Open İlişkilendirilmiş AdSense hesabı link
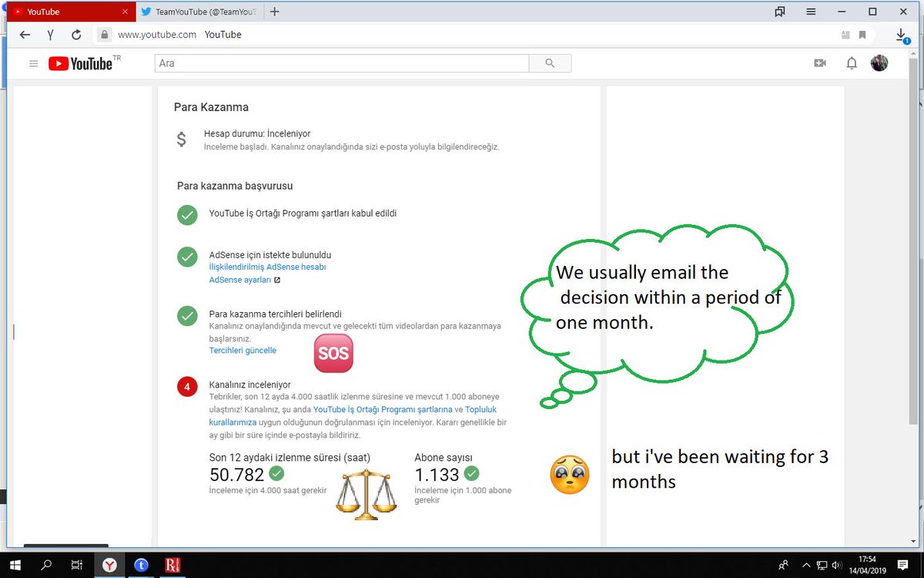The height and width of the screenshot is (578, 924). pos(267,267)
